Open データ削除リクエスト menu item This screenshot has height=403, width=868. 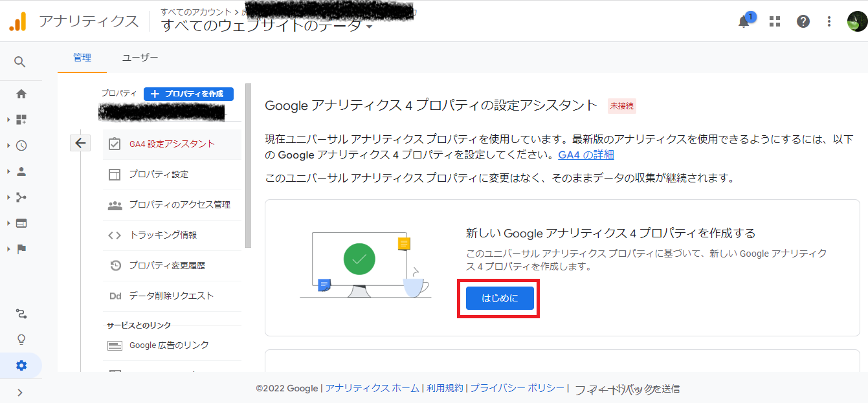point(172,296)
